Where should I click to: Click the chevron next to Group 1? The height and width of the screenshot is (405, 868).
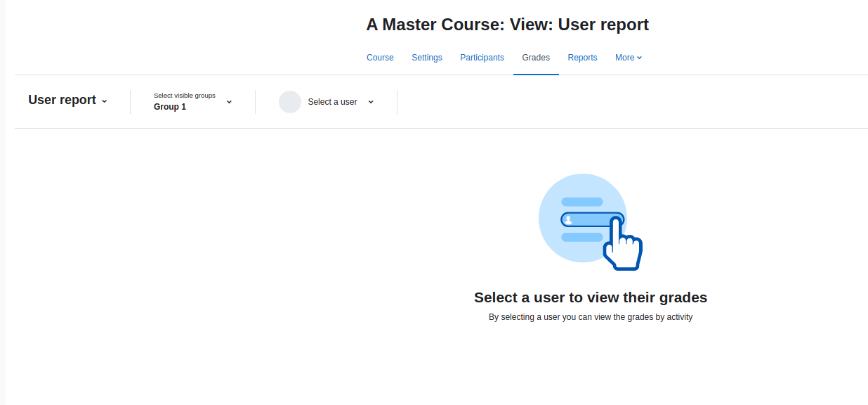point(229,102)
